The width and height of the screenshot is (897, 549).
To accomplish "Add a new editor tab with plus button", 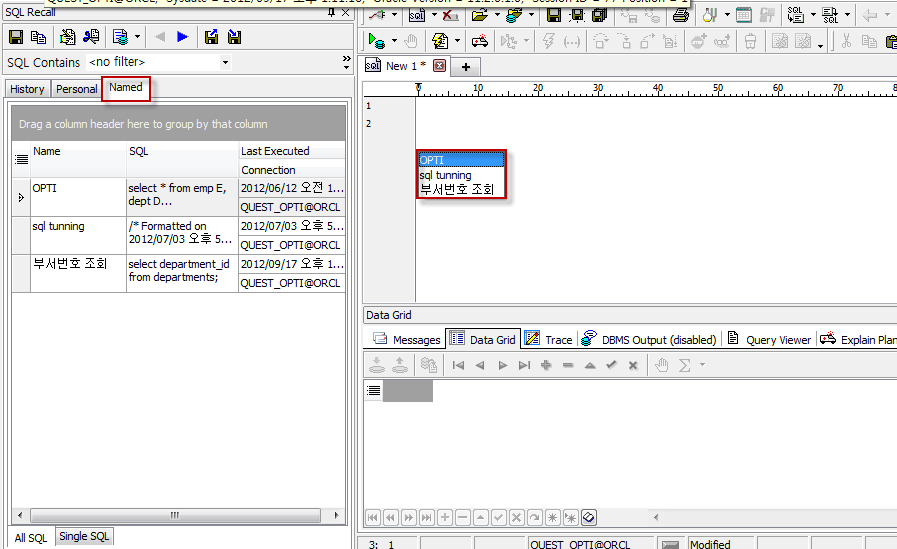I will coord(466,66).
